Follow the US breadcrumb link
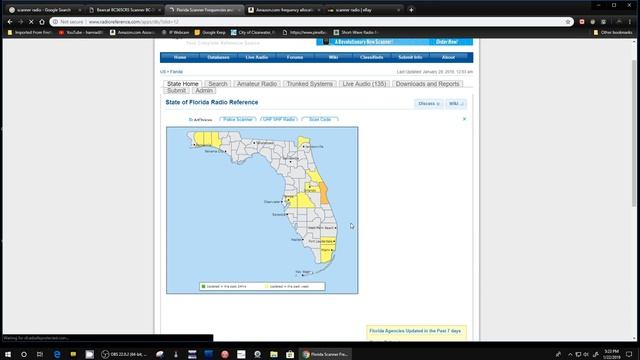The width and height of the screenshot is (640, 360). (162, 72)
